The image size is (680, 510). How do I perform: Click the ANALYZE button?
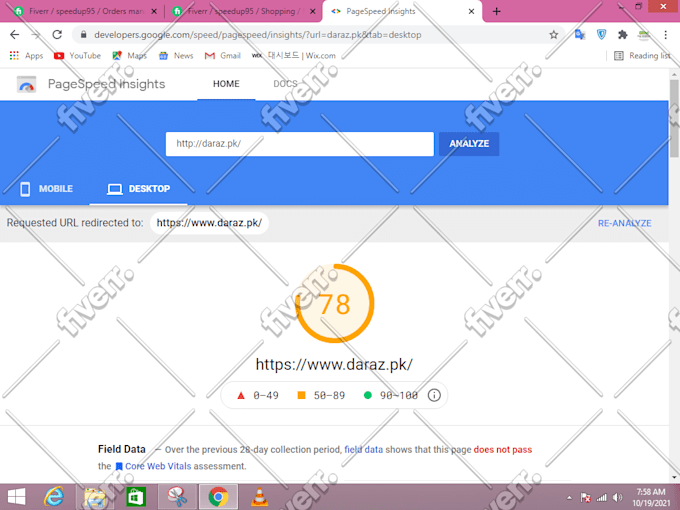(x=469, y=144)
